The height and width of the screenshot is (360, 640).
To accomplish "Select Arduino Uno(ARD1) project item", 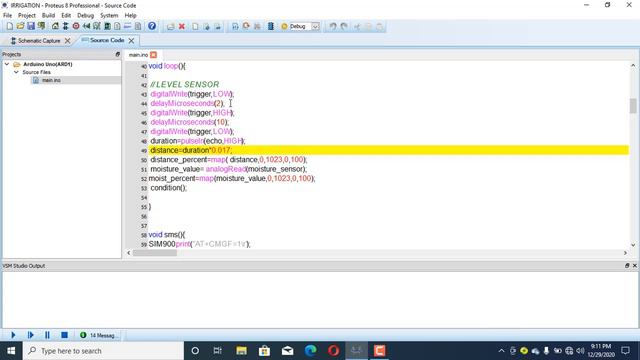I will tap(47, 64).
